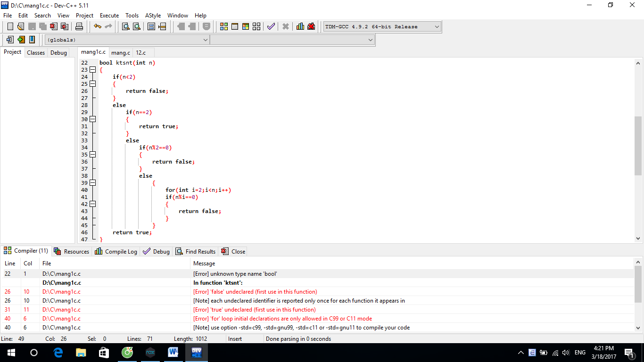
Task: Open Microsoft Word from the taskbar
Action: pos(173,353)
